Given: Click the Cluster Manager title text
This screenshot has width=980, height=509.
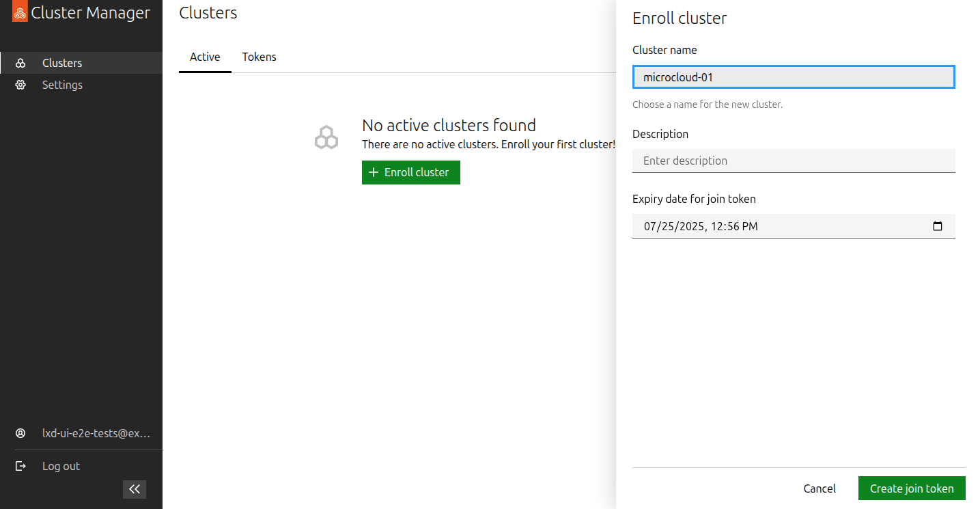Looking at the screenshot, I should pos(90,12).
